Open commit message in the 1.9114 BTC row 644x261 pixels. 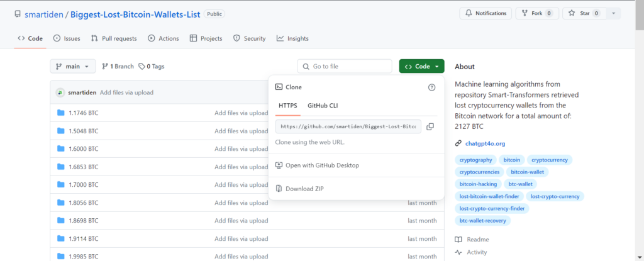point(241,238)
